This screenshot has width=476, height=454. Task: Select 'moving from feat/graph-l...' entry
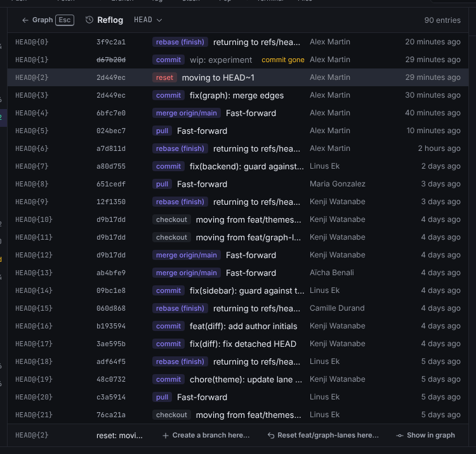click(248, 237)
